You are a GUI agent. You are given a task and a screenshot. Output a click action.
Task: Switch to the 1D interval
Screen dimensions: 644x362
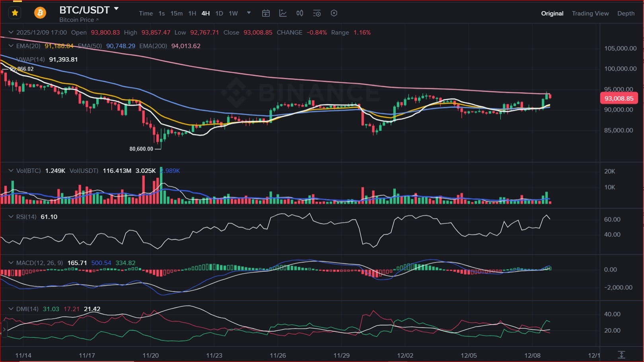coord(219,14)
